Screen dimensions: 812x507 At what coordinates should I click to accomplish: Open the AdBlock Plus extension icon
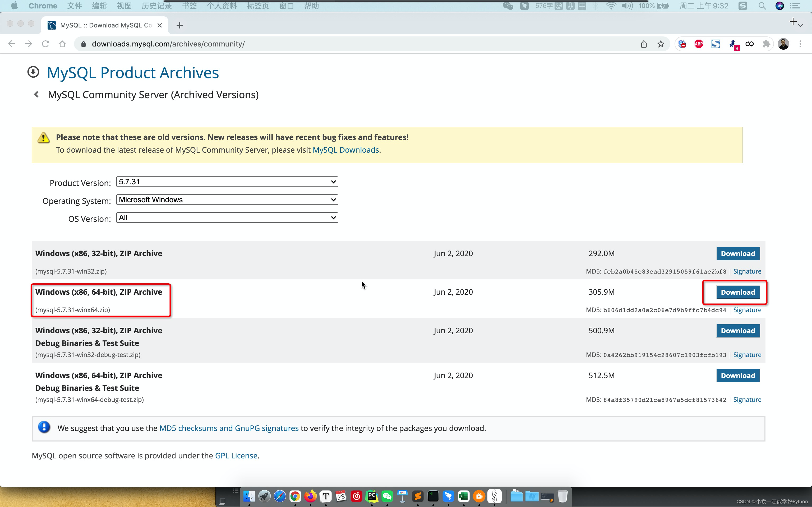coord(699,44)
